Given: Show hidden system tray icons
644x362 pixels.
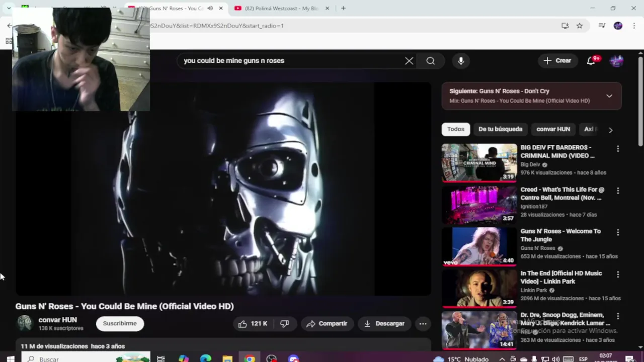Looking at the screenshot, I should [x=503, y=359].
